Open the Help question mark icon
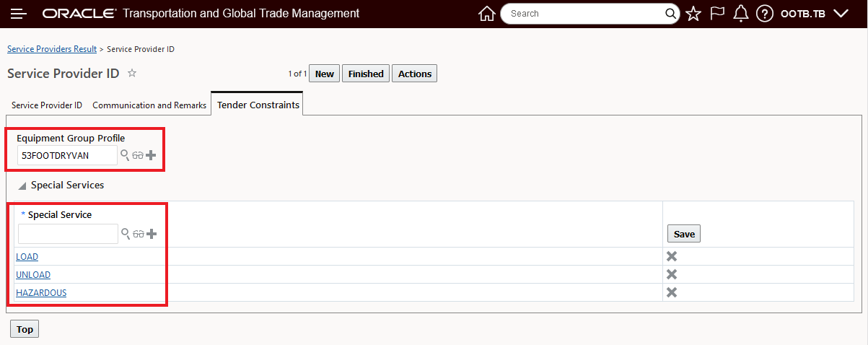Screen dimensions: 868x345 (x=765, y=14)
